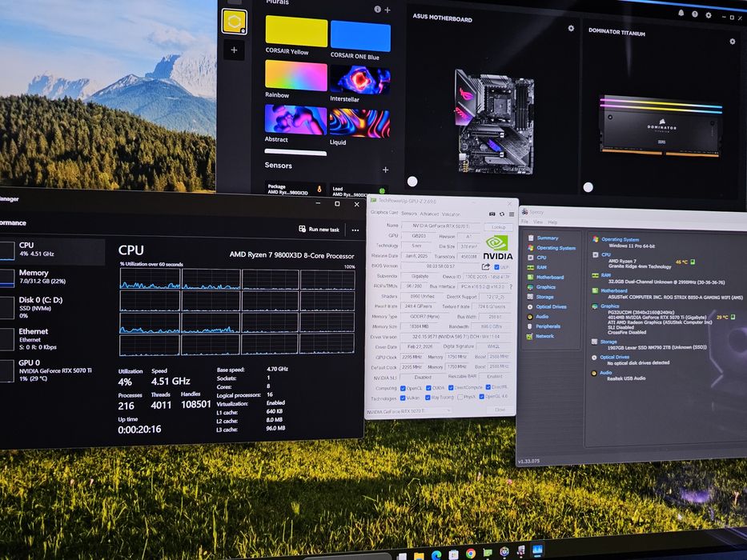Click the add profile plus button in iCUE sidebar
The width and height of the screenshot is (747, 560).
(x=234, y=50)
